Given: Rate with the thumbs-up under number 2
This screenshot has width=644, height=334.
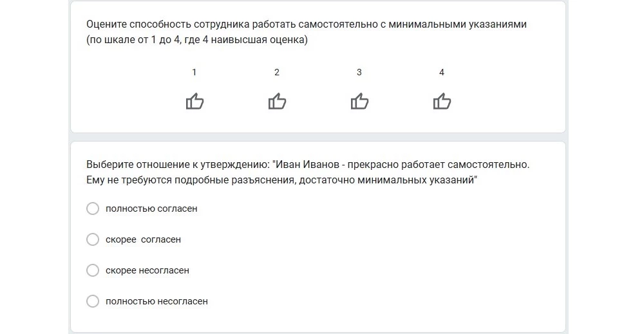Looking at the screenshot, I should tap(277, 102).
